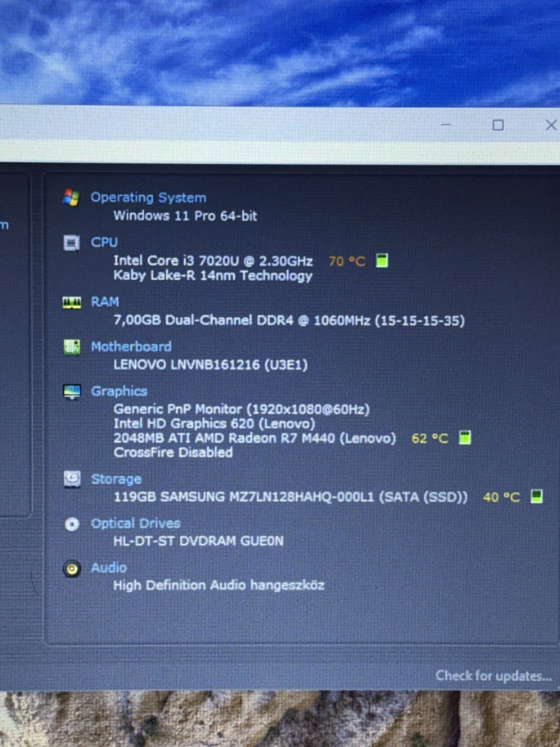Click the Audio speaker icon

(x=71, y=569)
